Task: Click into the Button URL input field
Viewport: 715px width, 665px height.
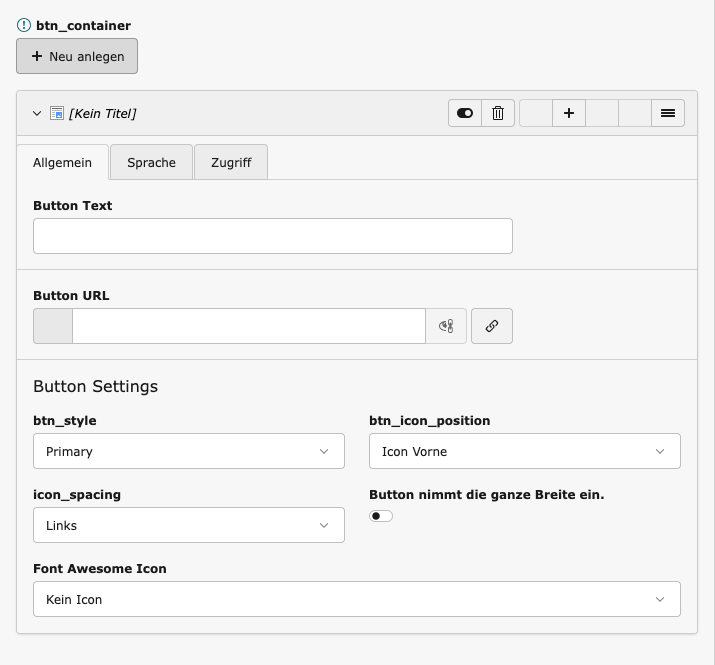Action: (x=248, y=326)
